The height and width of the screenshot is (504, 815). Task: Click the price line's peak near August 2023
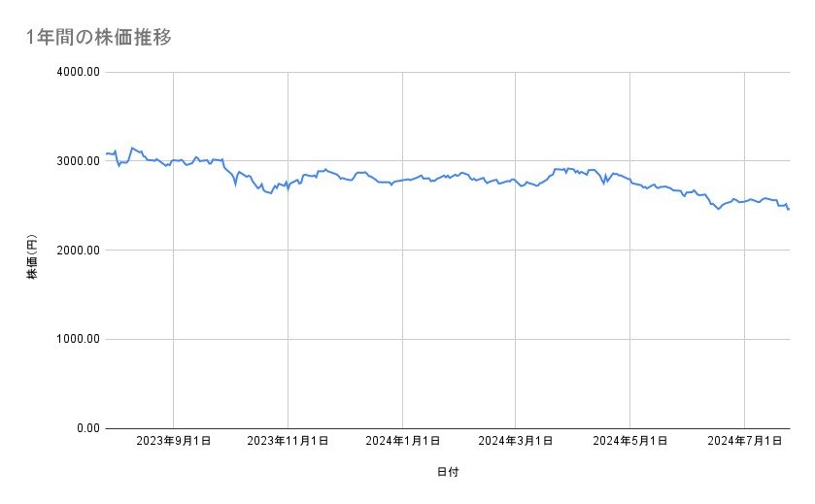point(132,148)
